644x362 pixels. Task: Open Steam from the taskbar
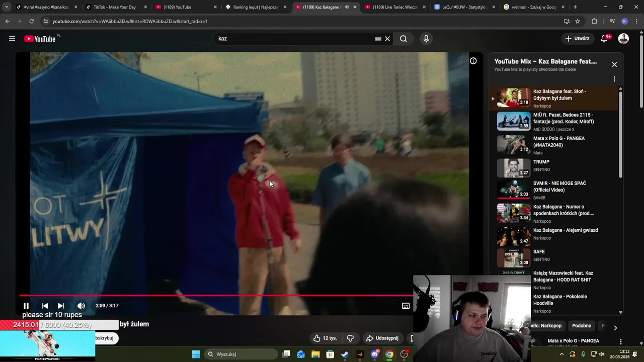[x=345, y=354]
